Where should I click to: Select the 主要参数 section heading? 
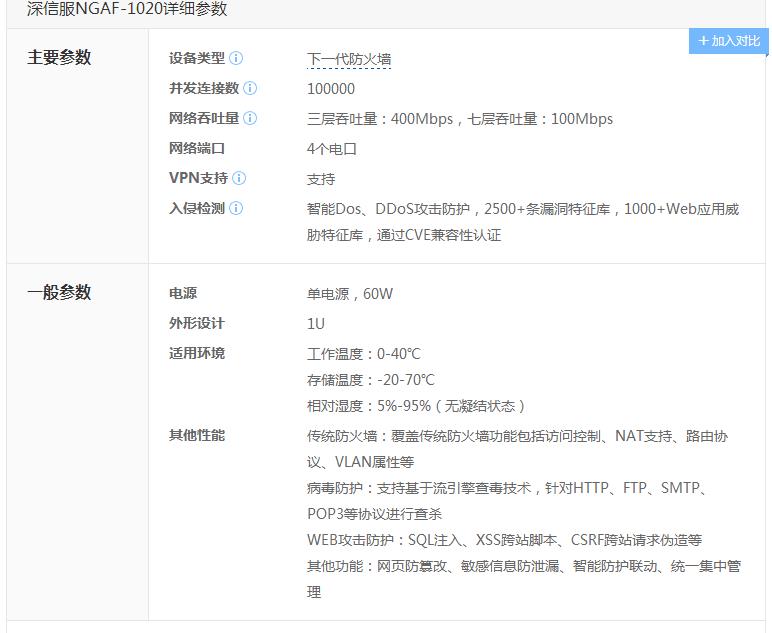[59, 58]
